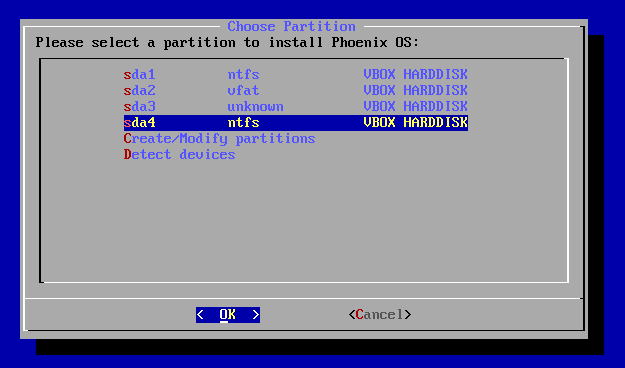This screenshot has height=368, width=625.
Task: Click the unknown filesystem text on the sda3 row
Action: click(255, 106)
